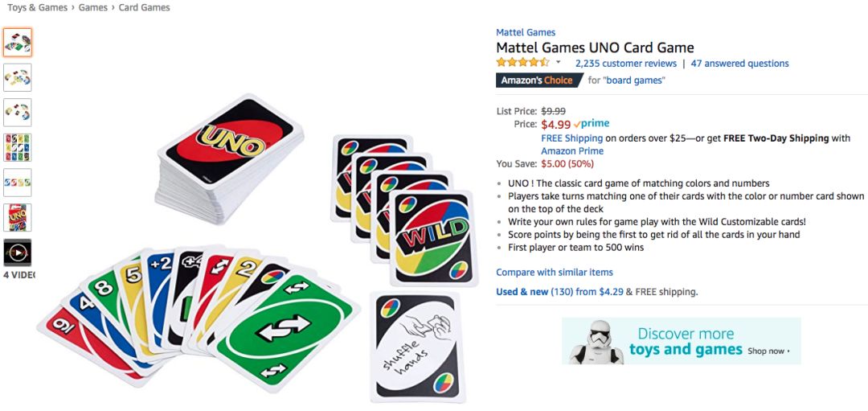Click the Amazon Prime link

click(x=572, y=150)
